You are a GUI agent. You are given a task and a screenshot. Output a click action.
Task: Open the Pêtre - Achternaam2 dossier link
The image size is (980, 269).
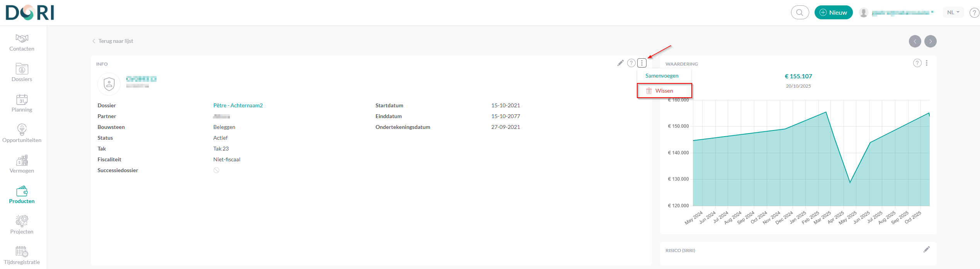[238, 105]
